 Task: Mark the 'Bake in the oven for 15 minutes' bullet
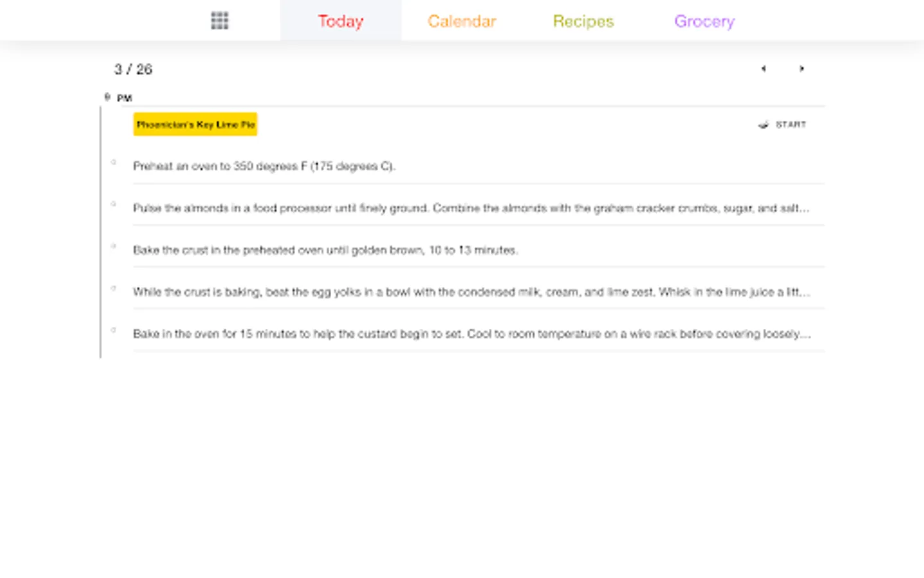[x=114, y=330]
